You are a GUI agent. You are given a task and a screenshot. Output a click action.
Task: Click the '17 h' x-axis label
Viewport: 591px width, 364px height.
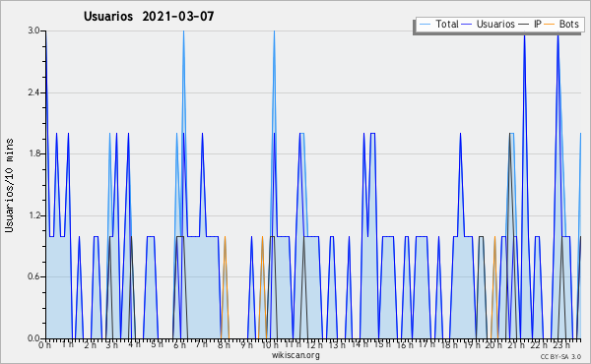pos(427,344)
